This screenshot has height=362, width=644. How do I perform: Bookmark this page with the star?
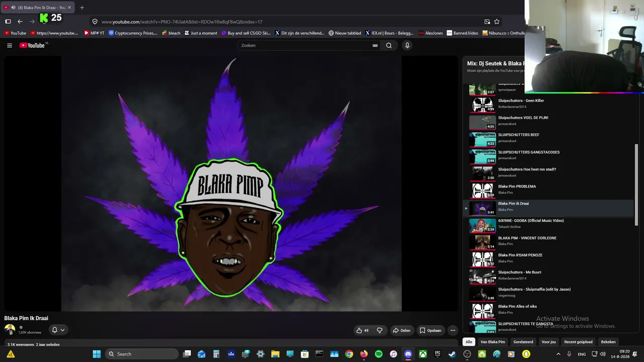point(497,22)
